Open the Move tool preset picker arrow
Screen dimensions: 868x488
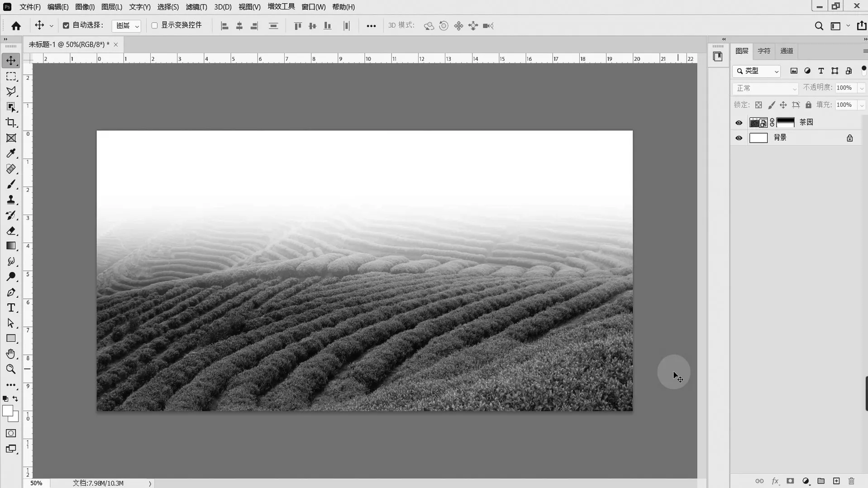pos(51,26)
